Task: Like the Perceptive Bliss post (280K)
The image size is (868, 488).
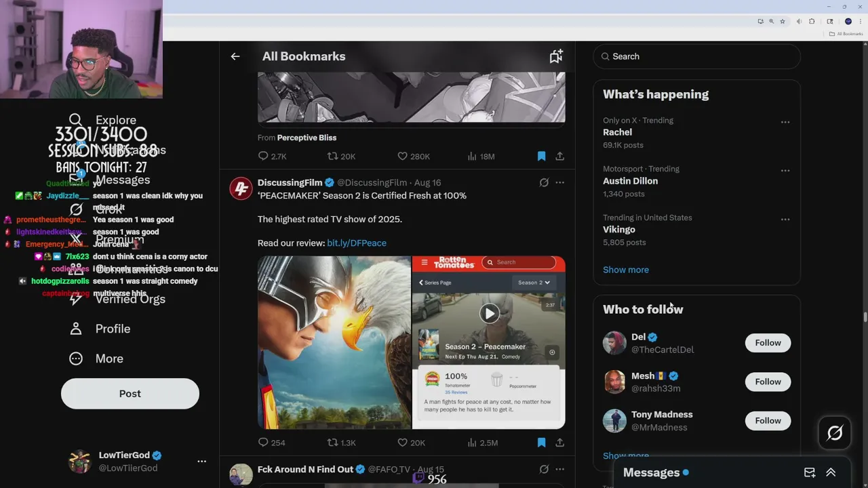Action: pyautogui.click(x=414, y=157)
